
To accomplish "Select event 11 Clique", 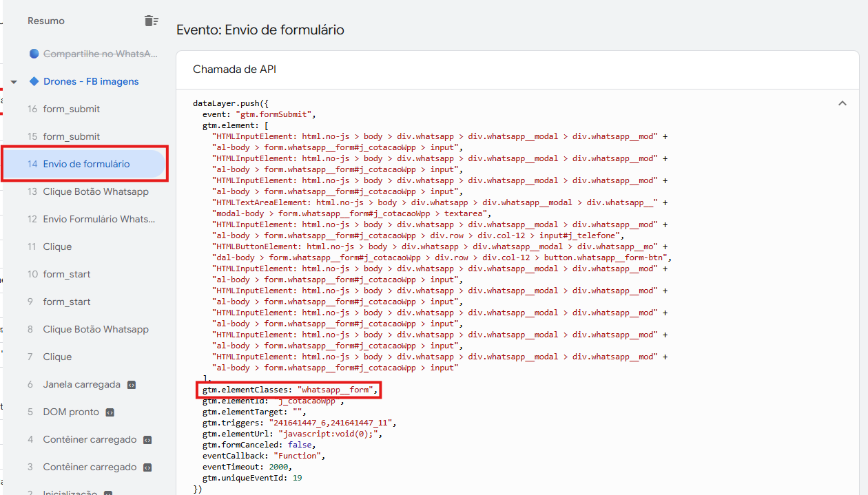I will pyautogui.click(x=57, y=246).
